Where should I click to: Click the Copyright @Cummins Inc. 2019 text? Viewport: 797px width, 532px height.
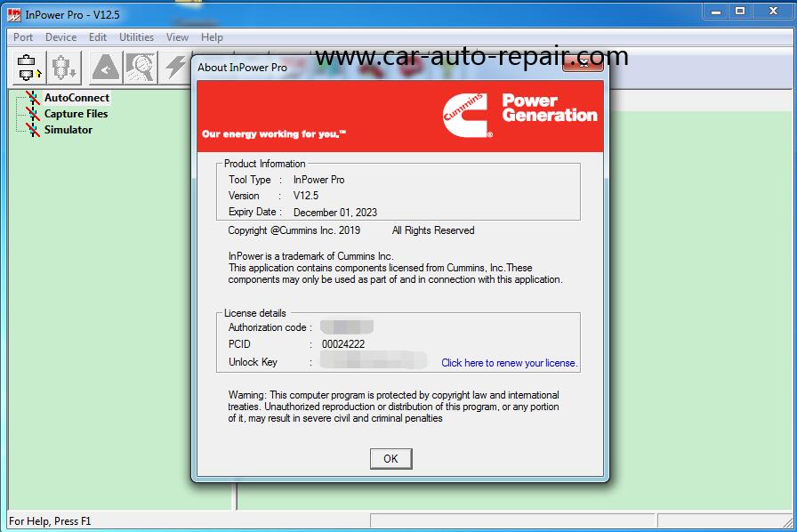[294, 230]
